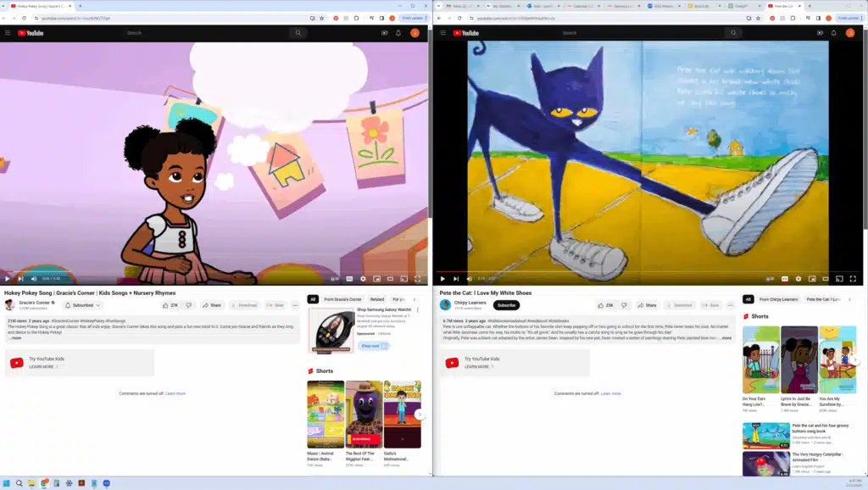The width and height of the screenshot is (868, 490).
Task: Open the right YouTube window's hamburger menu
Action: click(442, 33)
